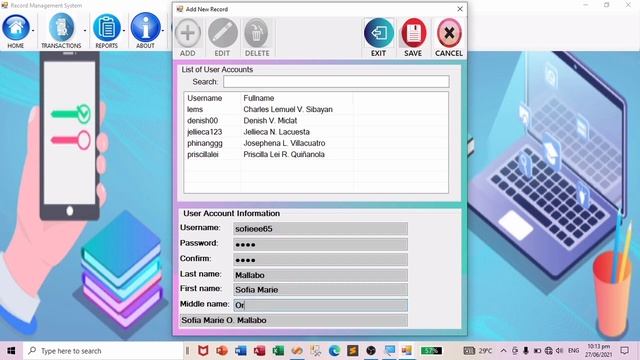
Task: Open Excel from the taskbar
Action: pos(278,351)
